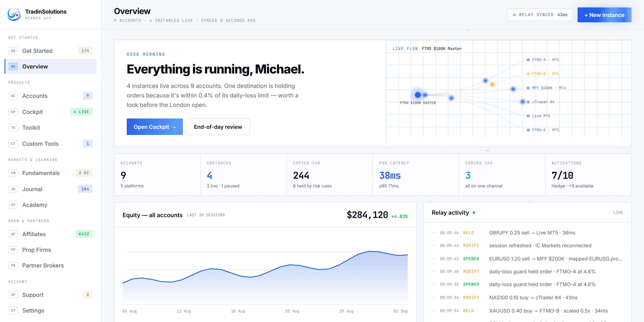Click the $284,120 equity total
The width and height of the screenshot is (644, 322).
(367, 215)
